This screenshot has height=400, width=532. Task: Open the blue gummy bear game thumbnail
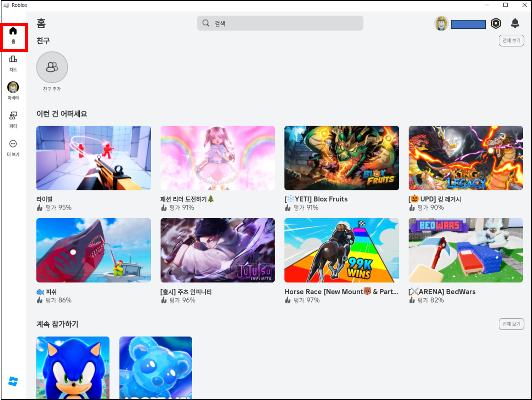(x=156, y=368)
